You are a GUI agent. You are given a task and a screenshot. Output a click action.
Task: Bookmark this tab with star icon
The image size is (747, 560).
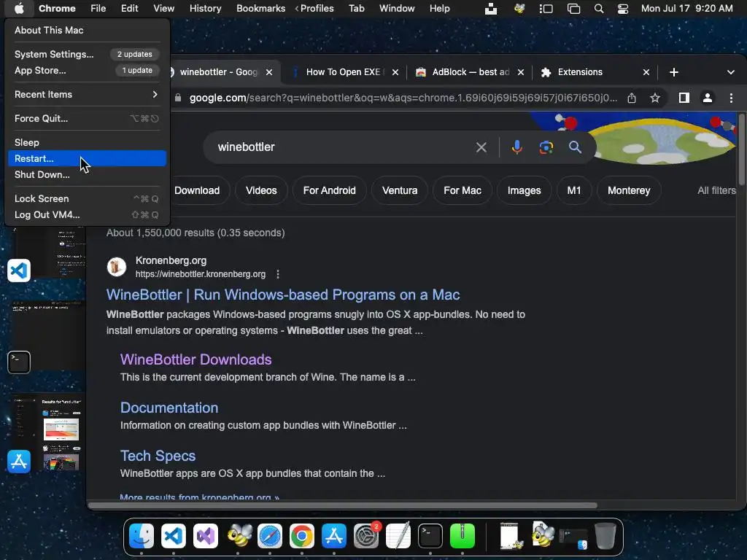point(655,98)
